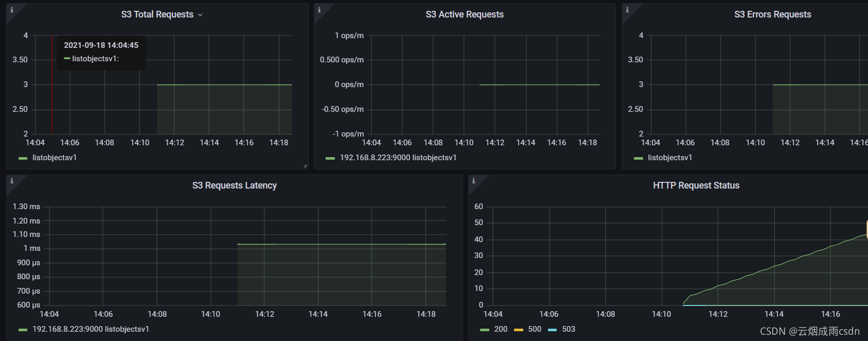Toggle listobjectsv1 legend in S3 Errors Requests
Screen dimensions: 868x341
[x=670, y=158]
